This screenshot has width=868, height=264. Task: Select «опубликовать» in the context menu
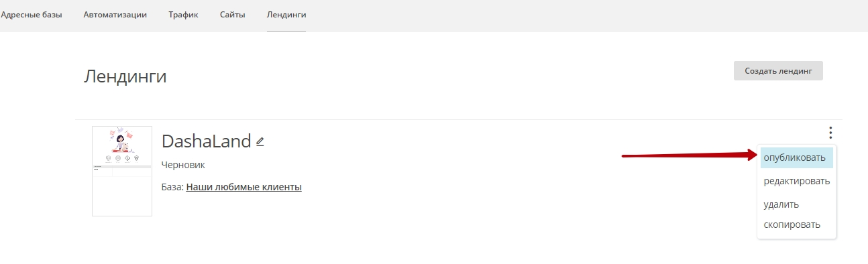796,157
